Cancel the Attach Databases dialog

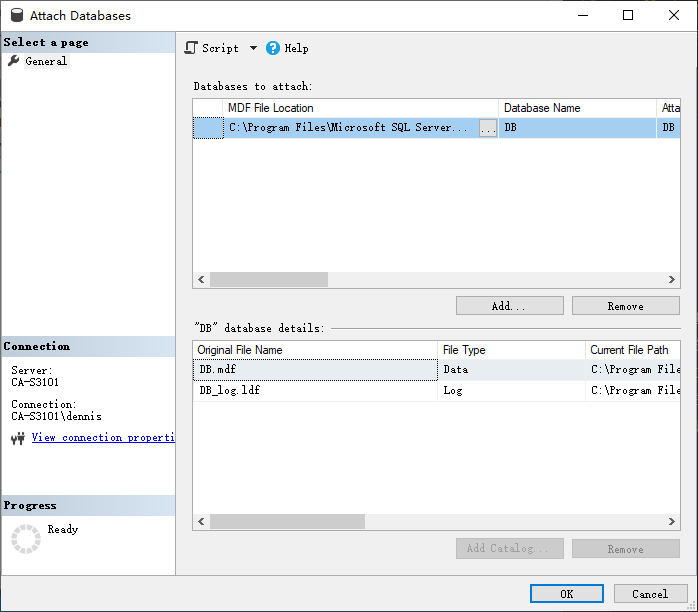(x=649, y=594)
